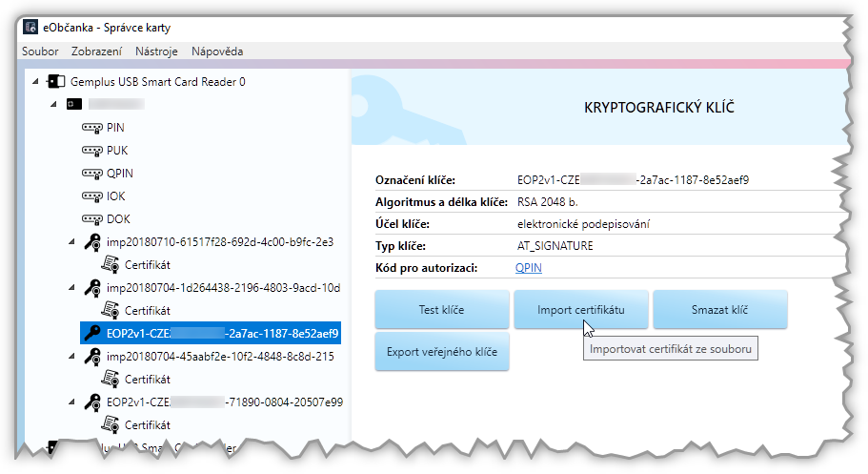Click certificate icon under imp20180704-45aabf2e key
The image size is (868, 474).
[x=111, y=380]
